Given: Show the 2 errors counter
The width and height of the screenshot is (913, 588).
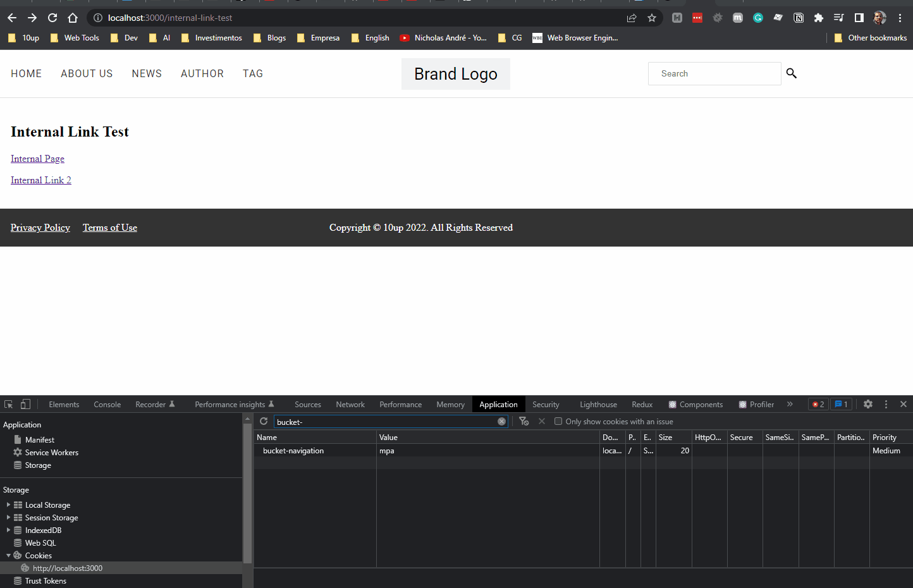Looking at the screenshot, I should 818,404.
